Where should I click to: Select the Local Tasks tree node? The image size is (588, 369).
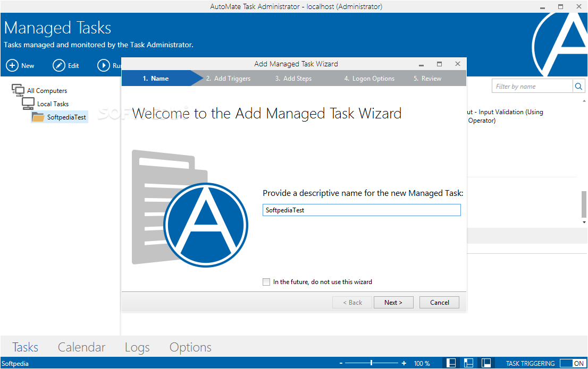(45, 104)
